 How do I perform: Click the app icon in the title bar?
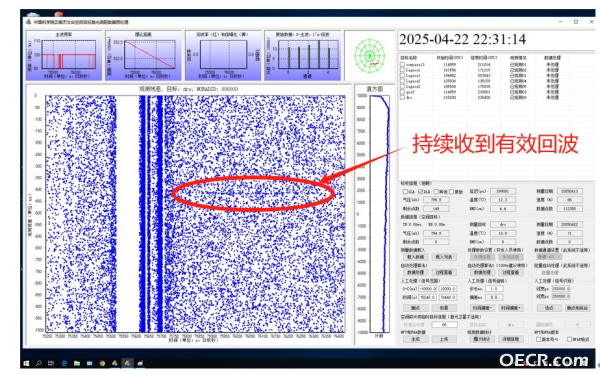[x=29, y=22]
